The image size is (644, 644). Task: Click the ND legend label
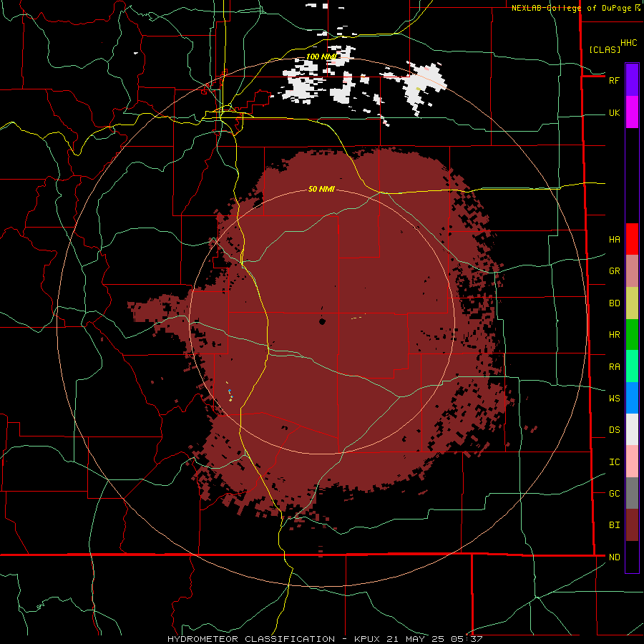pyautogui.click(x=614, y=557)
